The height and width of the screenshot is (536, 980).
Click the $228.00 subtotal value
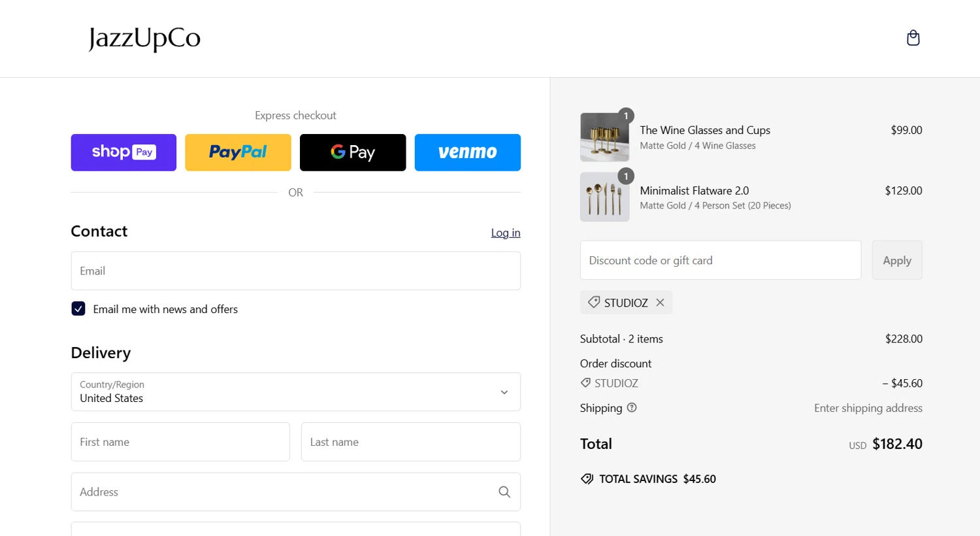click(904, 339)
